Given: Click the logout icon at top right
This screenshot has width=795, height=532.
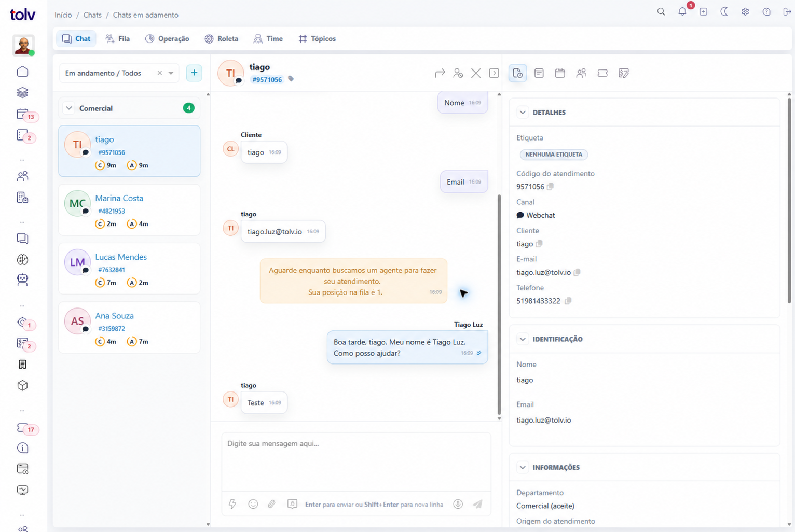Looking at the screenshot, I should click(787, 11).
